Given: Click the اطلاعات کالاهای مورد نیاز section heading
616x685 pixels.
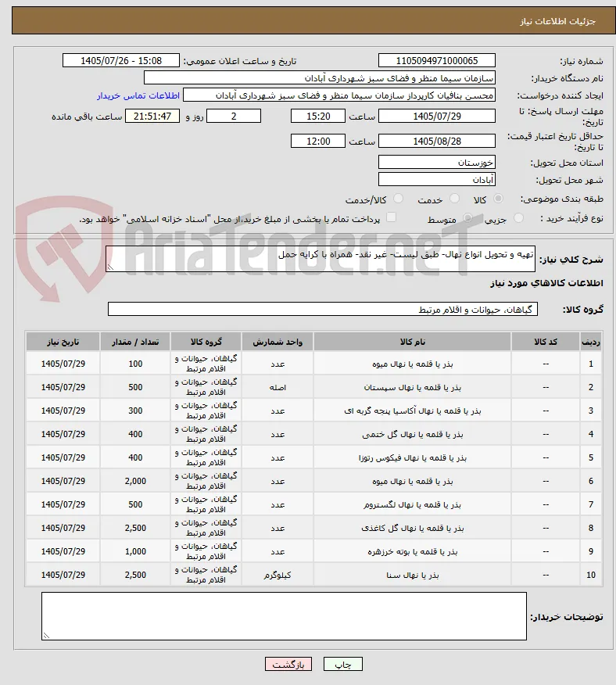Looking at the screenshot, I should [x=546, y=283].
